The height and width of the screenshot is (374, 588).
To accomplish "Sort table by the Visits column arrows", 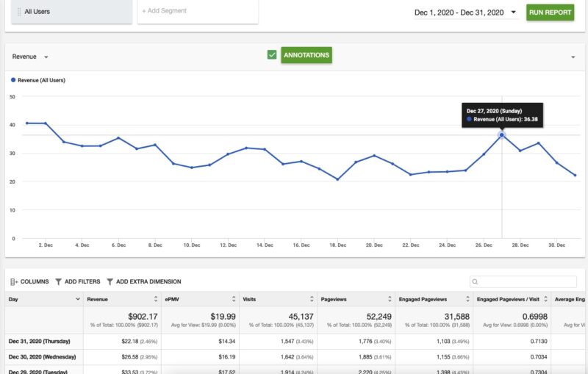I will [312, 299].
